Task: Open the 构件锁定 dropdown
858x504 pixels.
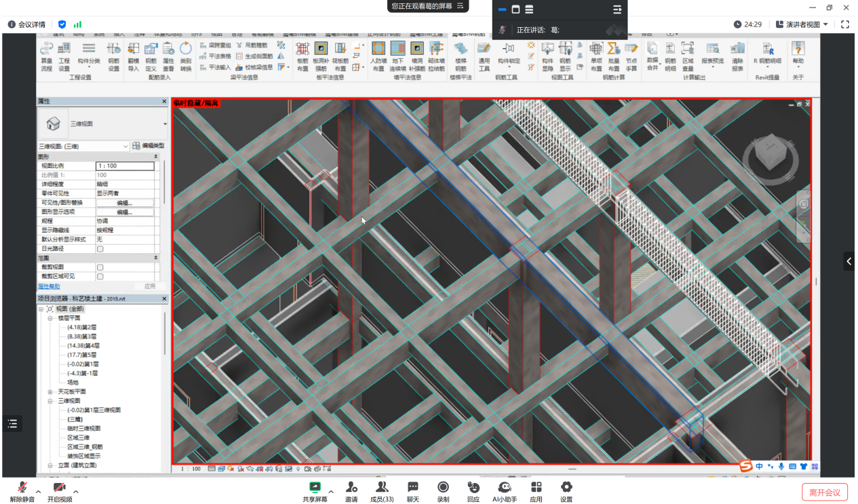Action: [509, 56]
